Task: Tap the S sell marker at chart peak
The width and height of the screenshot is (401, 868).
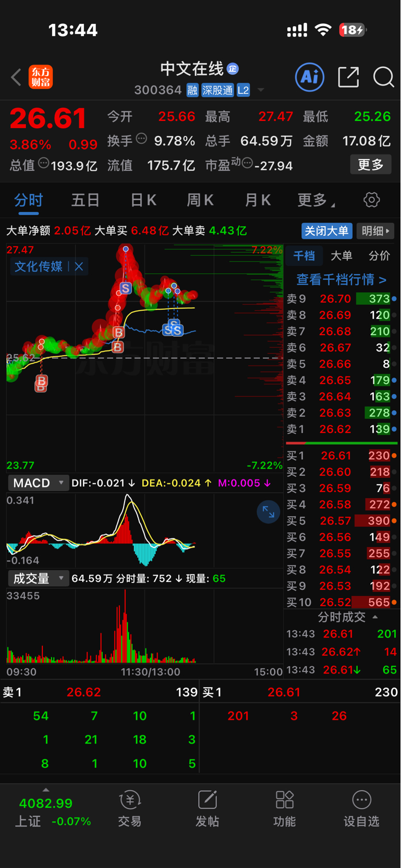Action: click(125, 288)
